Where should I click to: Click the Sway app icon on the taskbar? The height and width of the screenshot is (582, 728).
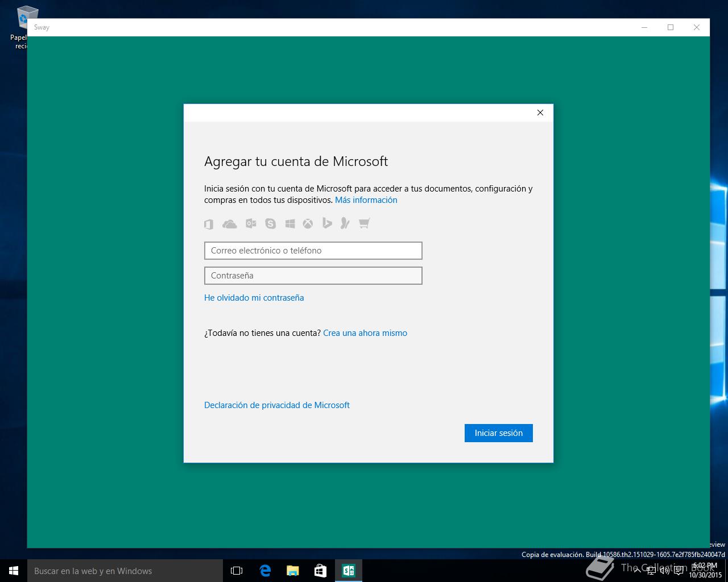(x=349, y=571)
